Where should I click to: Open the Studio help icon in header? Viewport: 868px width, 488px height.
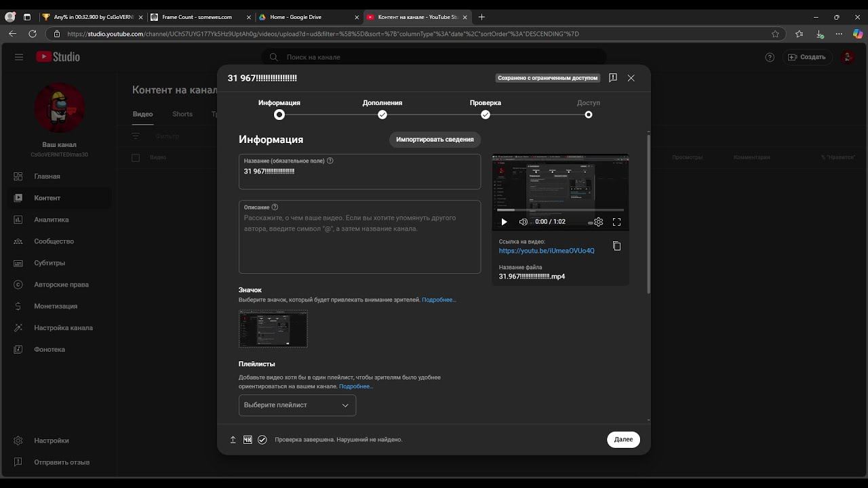click(x=770, y=57)
